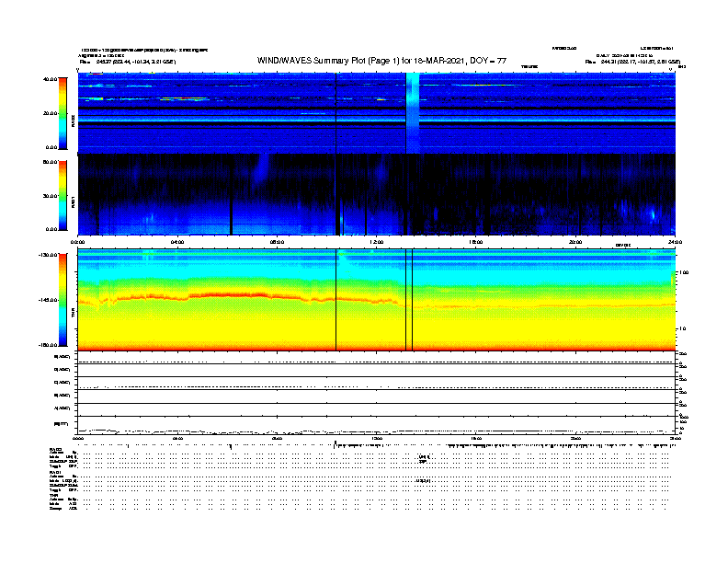Click the 12:00 tick below the bottom line plot
The image size is (728, 563).
click(377, 439)
